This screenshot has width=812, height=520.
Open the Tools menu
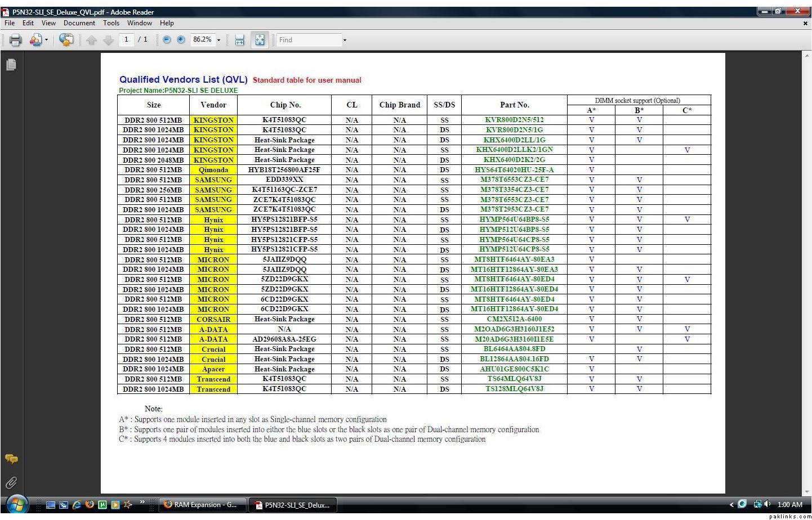tap(111, 23)
